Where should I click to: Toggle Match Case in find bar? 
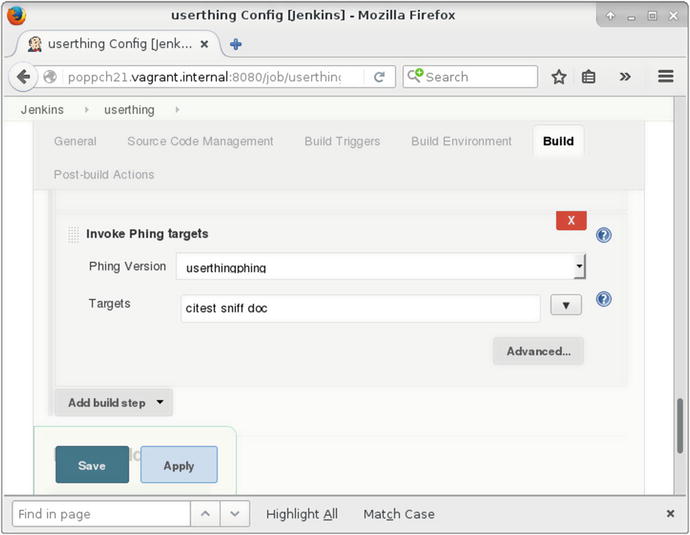click(398, 514)
